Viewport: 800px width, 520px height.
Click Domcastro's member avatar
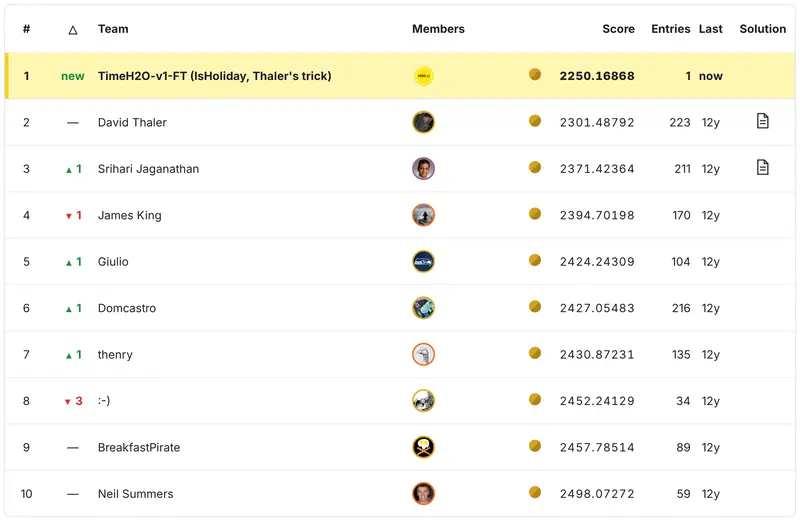pyautogui.click(x=423, y=308)
